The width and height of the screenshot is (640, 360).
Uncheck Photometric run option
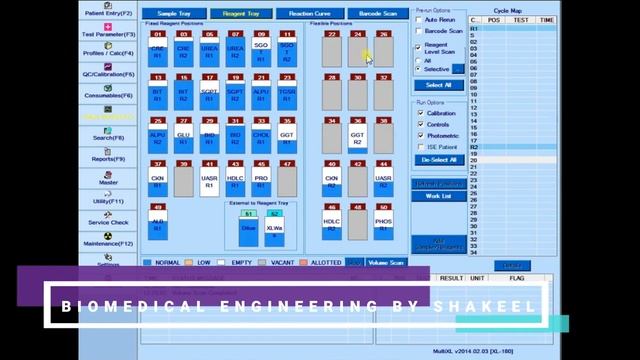pyautogui.click(x=421, y=136)
